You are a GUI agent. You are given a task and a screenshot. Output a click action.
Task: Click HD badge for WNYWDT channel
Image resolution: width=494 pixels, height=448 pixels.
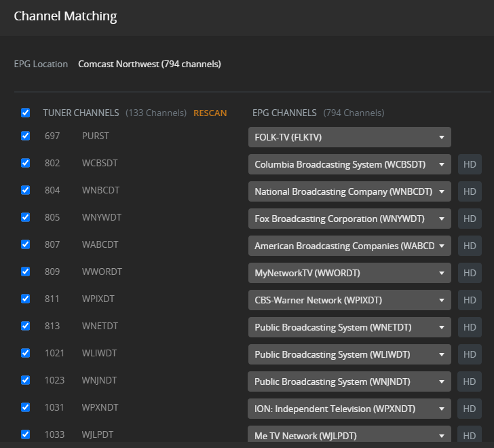tap(470, 218)
